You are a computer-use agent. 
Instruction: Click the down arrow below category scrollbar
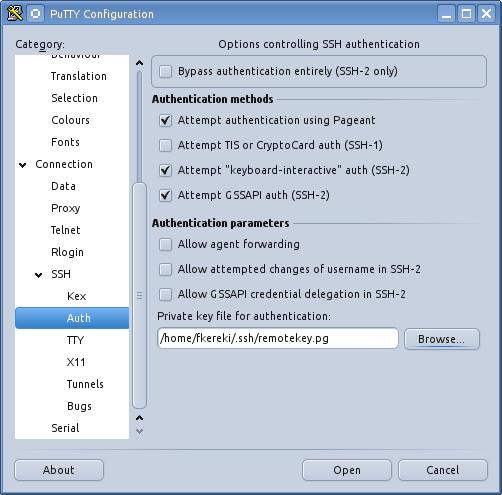[x=139, y=431]
